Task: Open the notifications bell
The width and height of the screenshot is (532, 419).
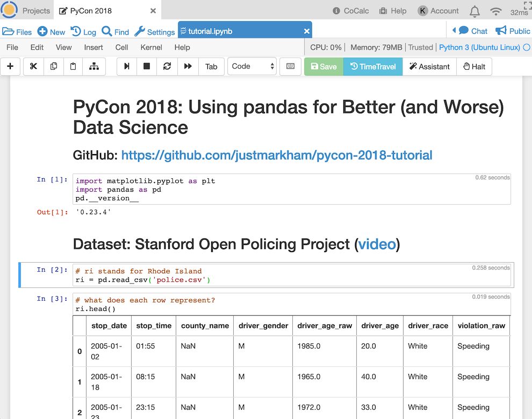Action: click(x=475, y=11)
